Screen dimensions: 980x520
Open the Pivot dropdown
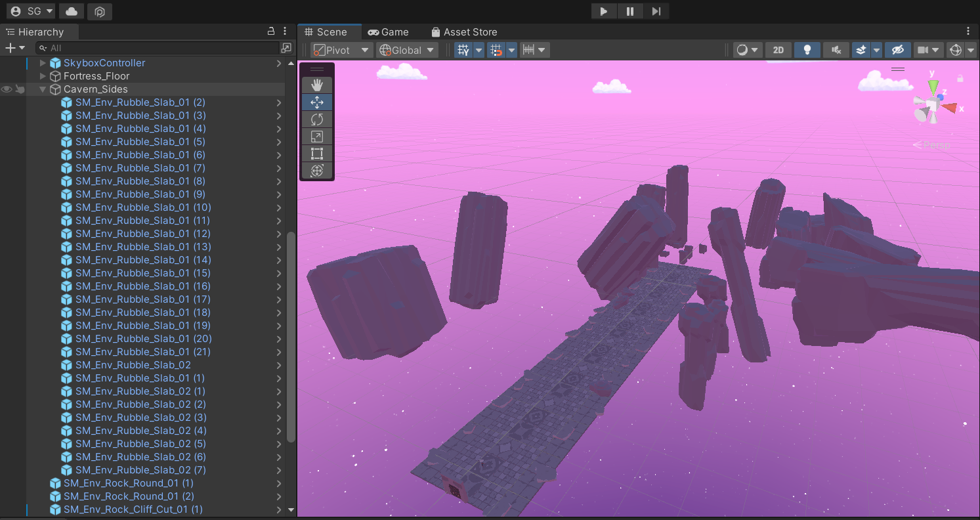(x=341, y=49)
